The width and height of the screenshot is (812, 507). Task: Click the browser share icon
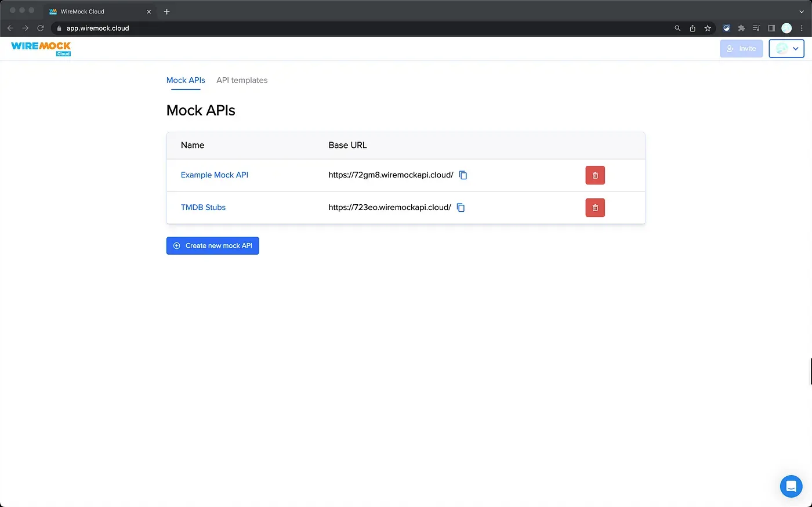[x=693, y=28]
